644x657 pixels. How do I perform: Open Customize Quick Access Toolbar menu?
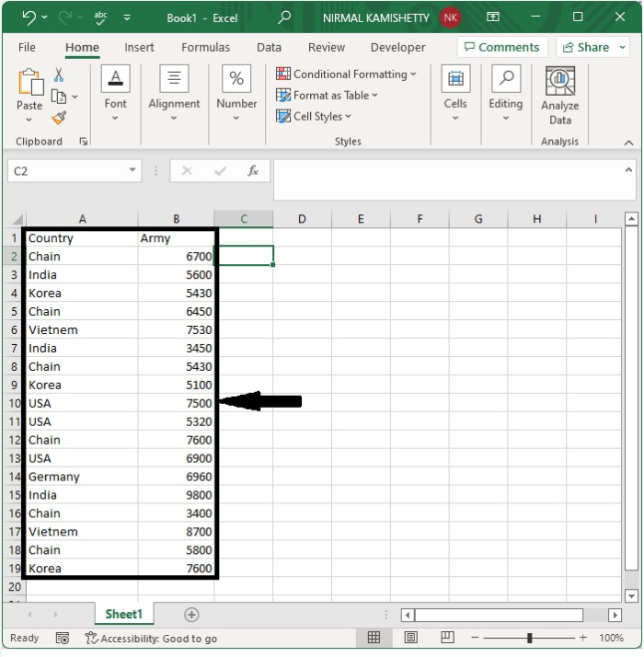[x=127, y=17]
